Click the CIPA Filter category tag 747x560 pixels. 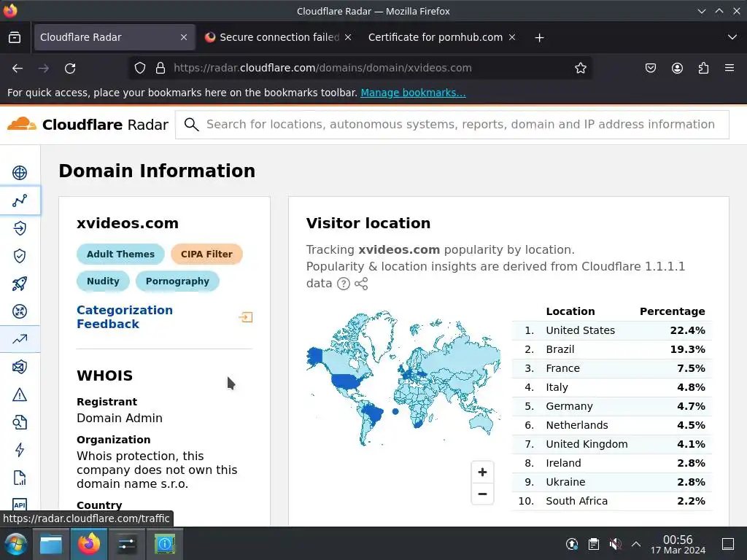click(x=206, y=254)
